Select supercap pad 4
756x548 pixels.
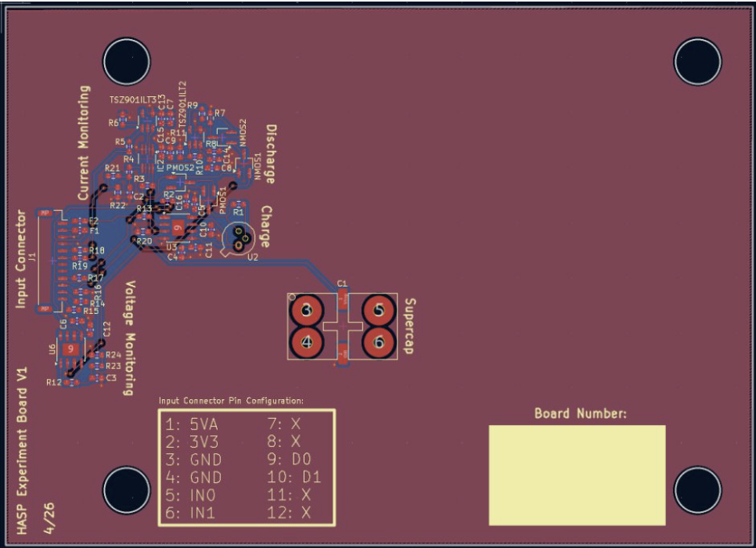pos(307,343)
